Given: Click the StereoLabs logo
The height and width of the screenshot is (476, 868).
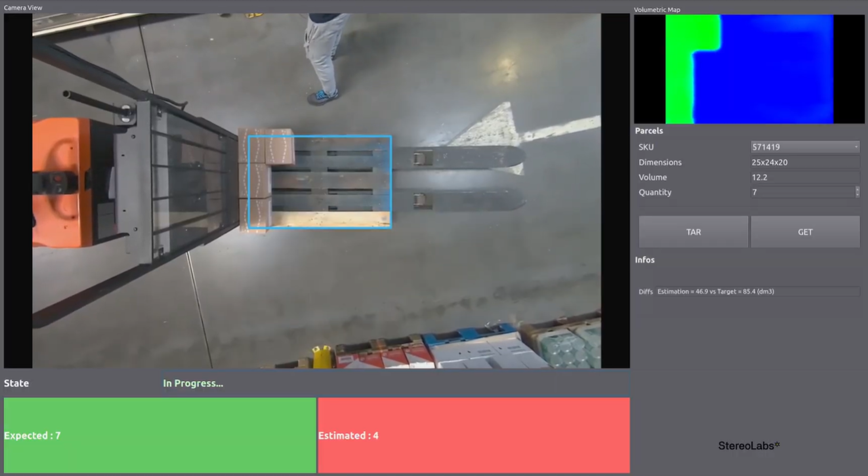Looking at the screenshot, I should (x=749, y=446).
